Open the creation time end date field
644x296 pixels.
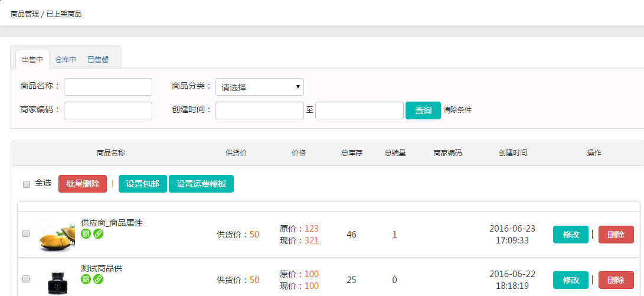[359, 110]
